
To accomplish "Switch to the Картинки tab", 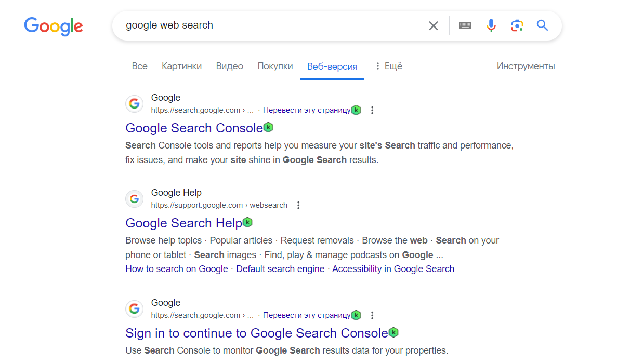I will pos(181,66).
